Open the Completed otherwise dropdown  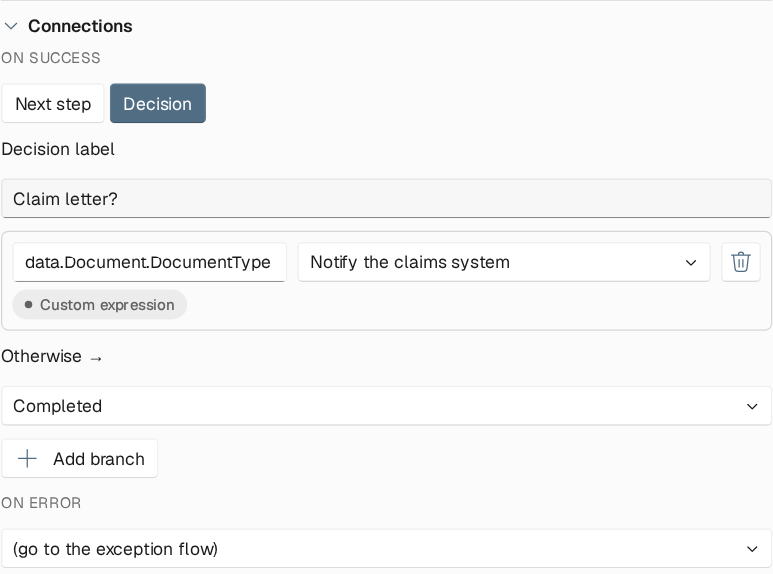pos(386,406)
